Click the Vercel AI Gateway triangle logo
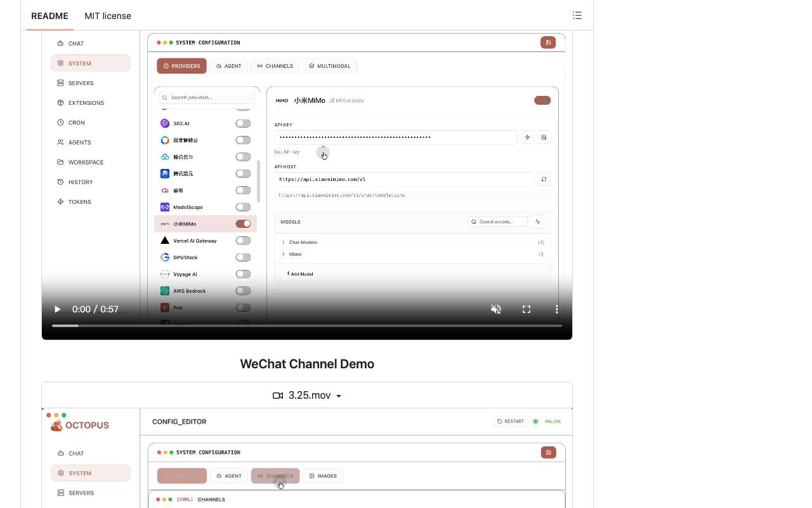812x508 pixels. (x=165, y=241)
